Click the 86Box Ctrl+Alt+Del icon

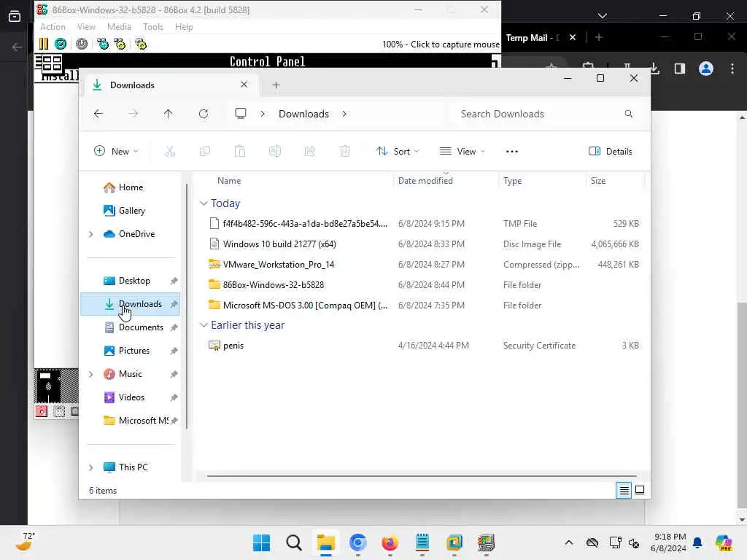(102, 44)
